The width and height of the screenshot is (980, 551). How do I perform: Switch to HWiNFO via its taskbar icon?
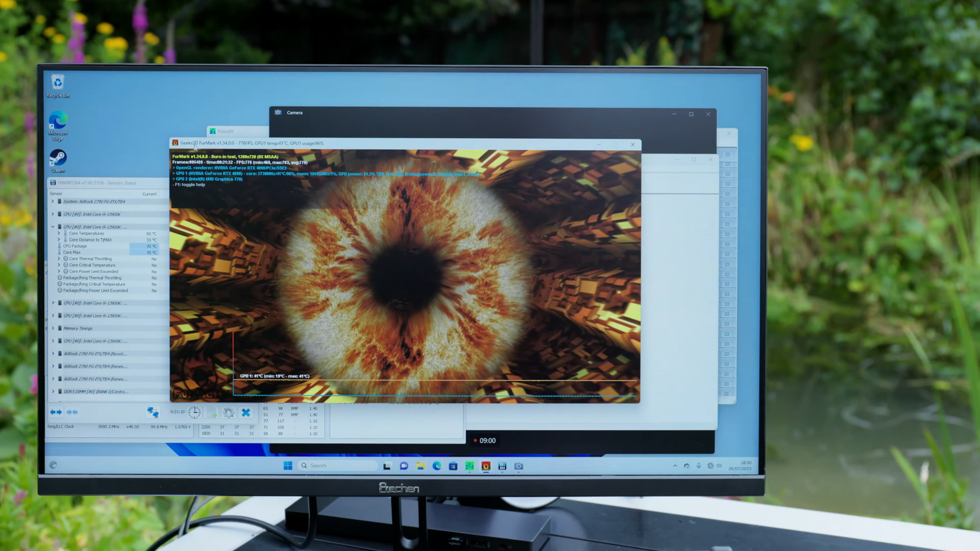click(x=502, y=466)
